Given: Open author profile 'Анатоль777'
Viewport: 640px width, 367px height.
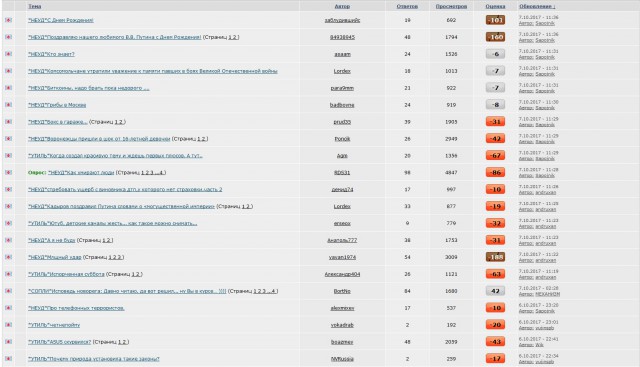Looking at the screenshot, I should 342,240.
